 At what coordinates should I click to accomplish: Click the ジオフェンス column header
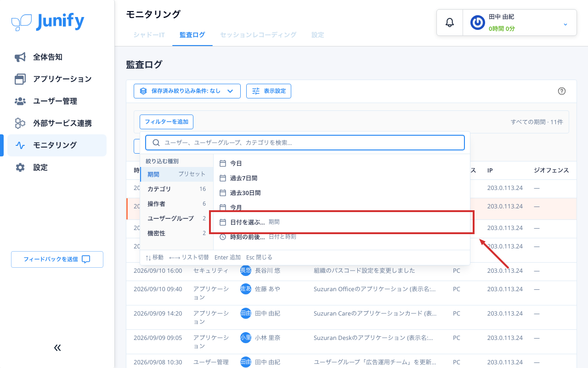tap(551, 170)
